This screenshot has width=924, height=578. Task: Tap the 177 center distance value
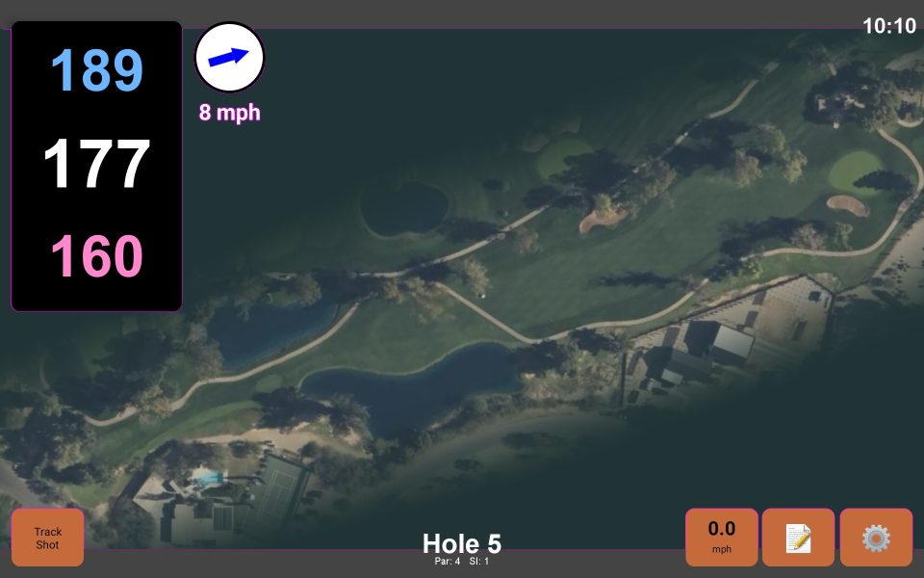tap(96, 164)
